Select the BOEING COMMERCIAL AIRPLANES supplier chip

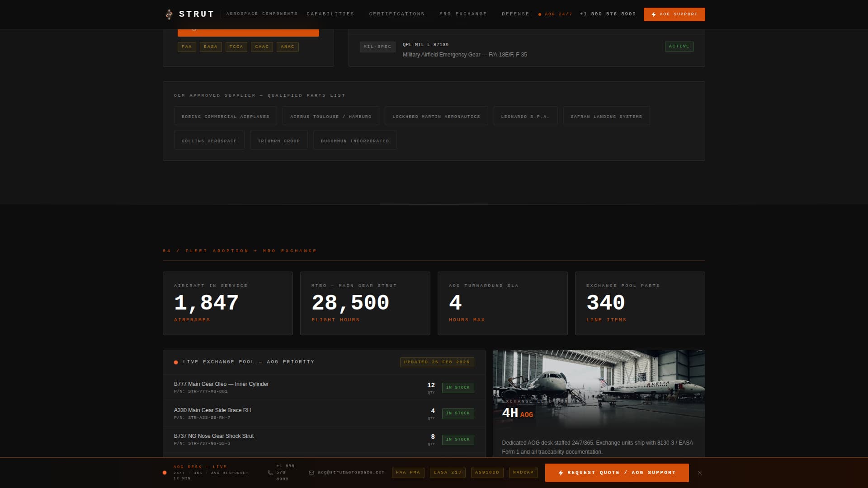pos(225,116)
